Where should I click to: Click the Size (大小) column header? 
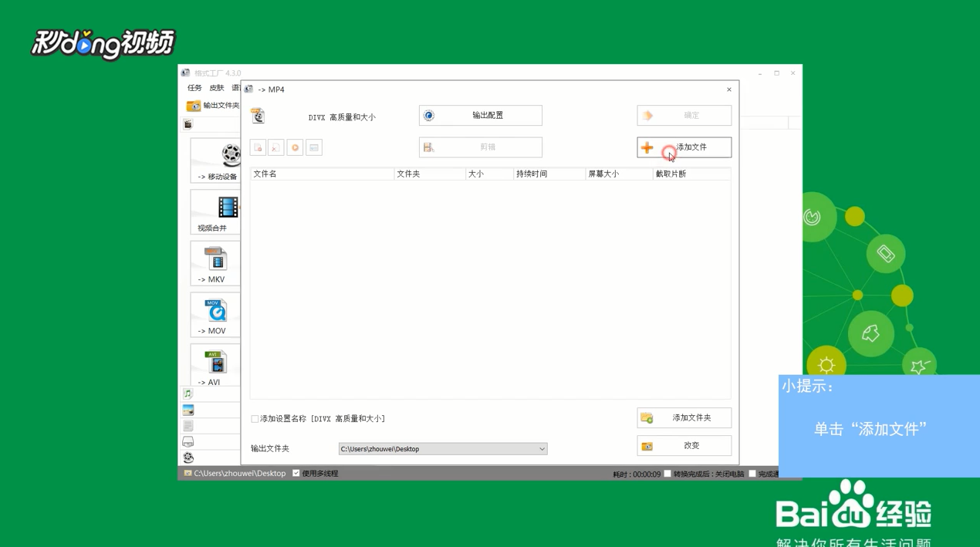point(489,174)
